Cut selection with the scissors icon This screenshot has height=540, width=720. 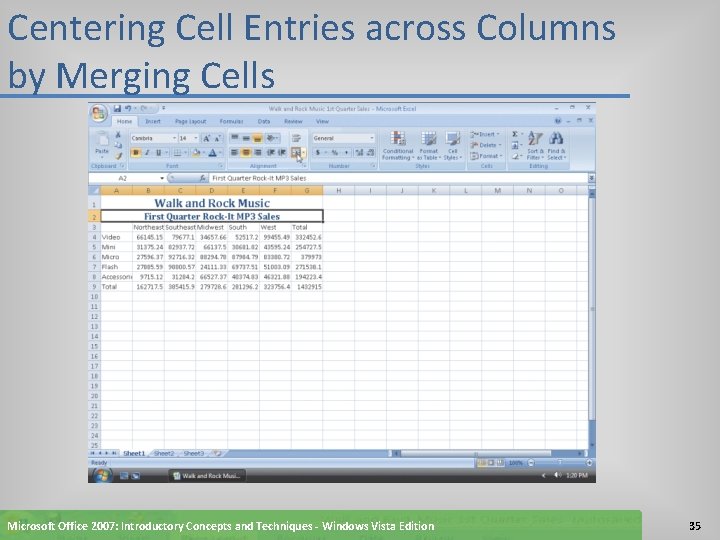tap(118, 134)
